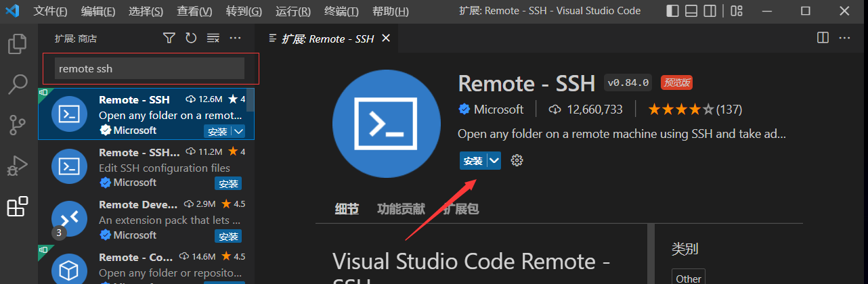The height and width of the screenshot is (284, 868).
Task: Refresh the extensions list
Action: pyautogui.click(x=191, y=39)
